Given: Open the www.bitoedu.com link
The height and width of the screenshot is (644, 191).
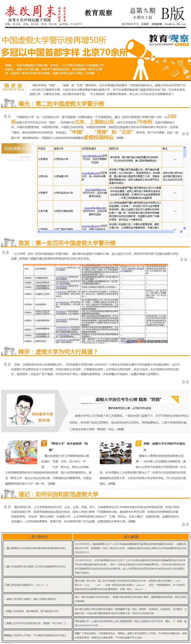Looking at the screenshot, I should [x=92, y=155].
